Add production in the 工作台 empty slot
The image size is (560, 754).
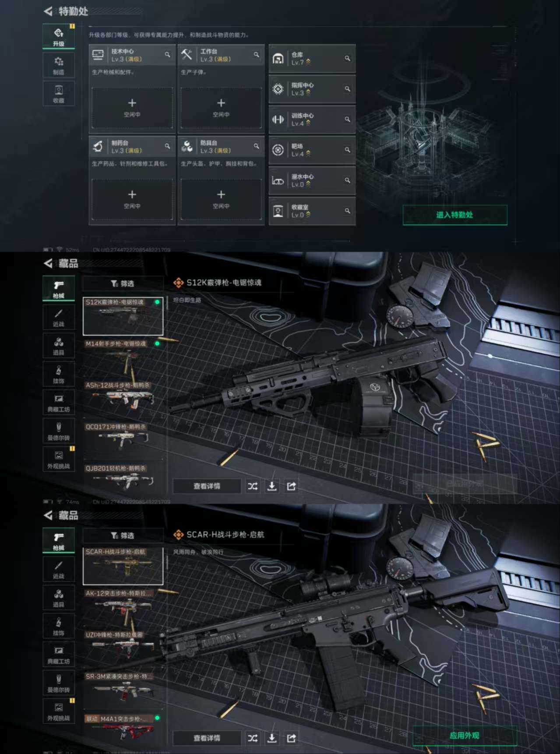[221, 108]
